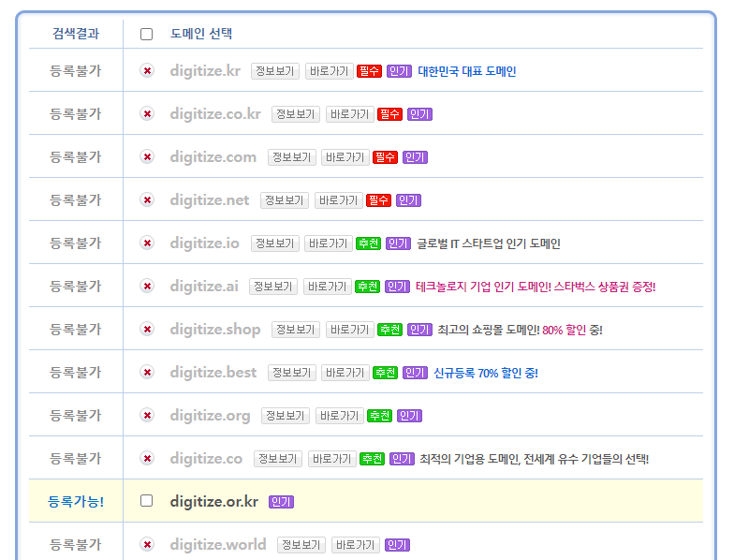Click the red X icon beside digitize.net
The image size is (734, 560).
coord(147,200)
